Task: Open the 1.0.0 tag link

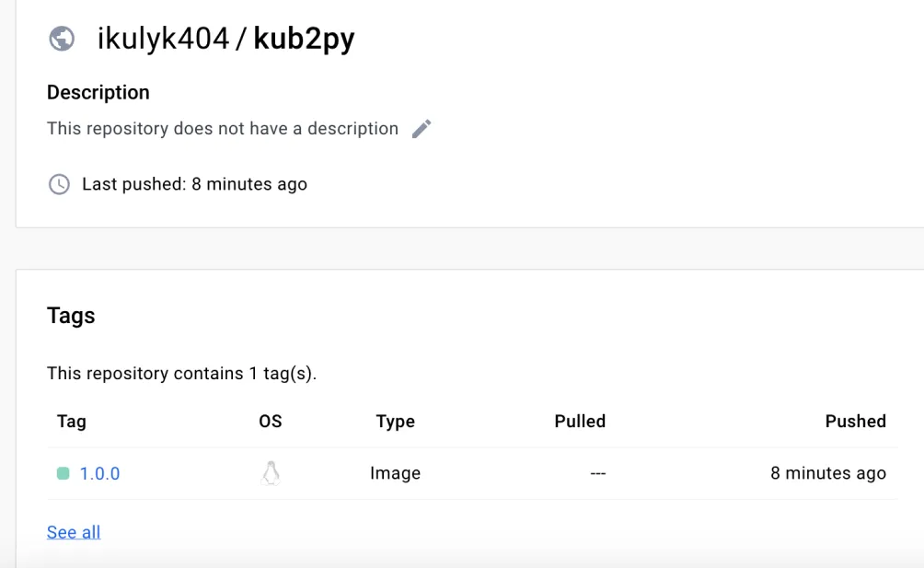Action: pos(99,473)
